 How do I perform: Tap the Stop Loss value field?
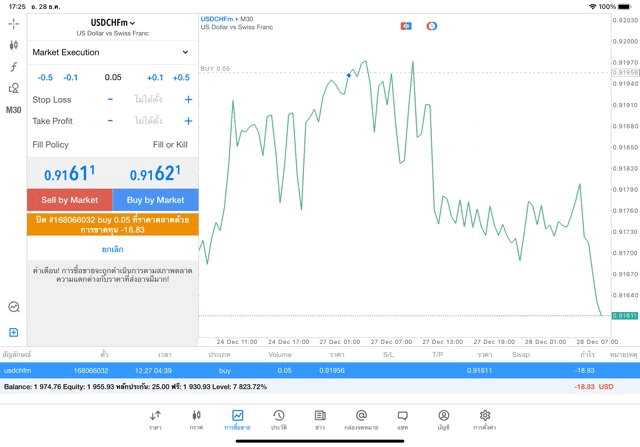149,99
